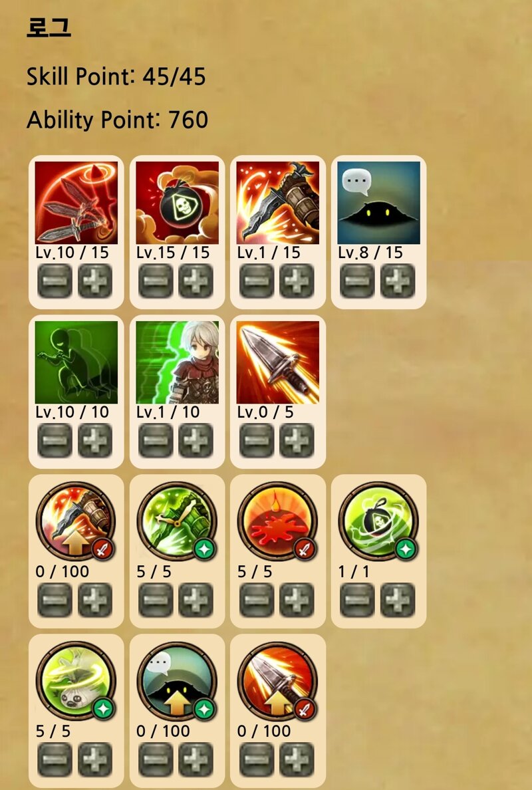
Task: Click the black shadow creature skill icon
Action: point(379,203)
